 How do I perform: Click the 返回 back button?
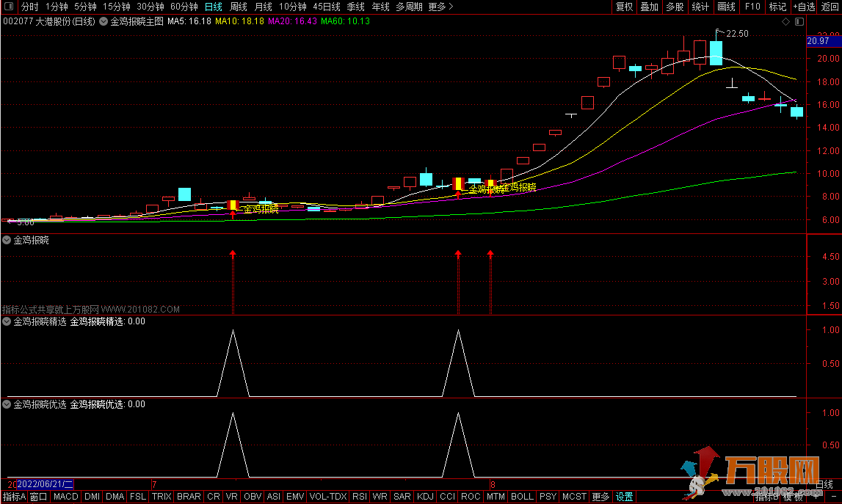click(830, 7)
